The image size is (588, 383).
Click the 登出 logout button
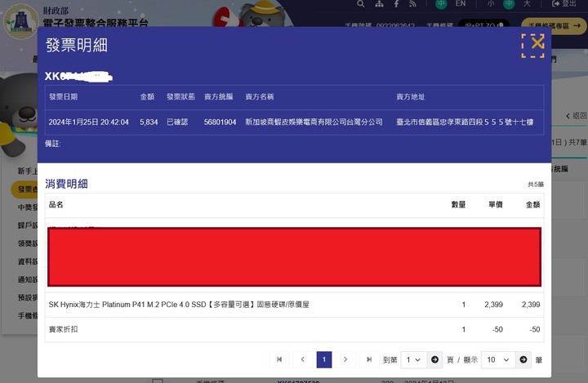coord(564,4)
